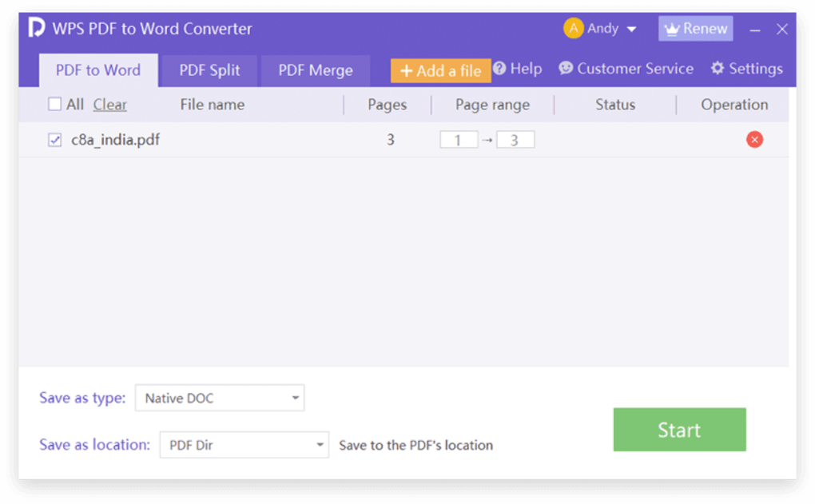Open the Save as location dropdown
Screen dimensions: 815x504
click(x=244, y=445)
